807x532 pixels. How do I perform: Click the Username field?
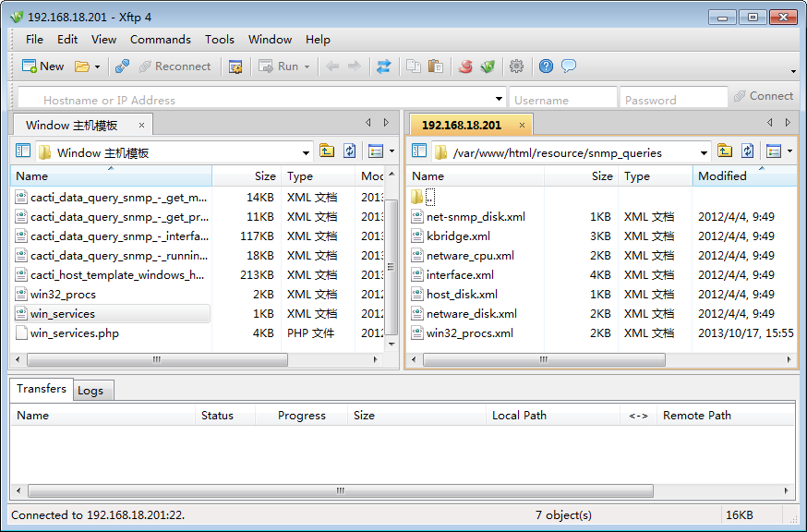563,98
